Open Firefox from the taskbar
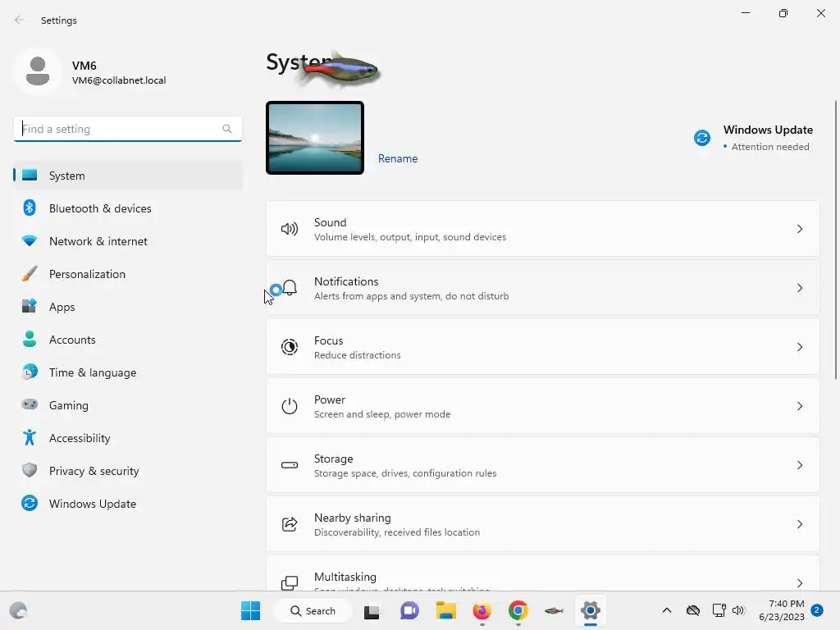The height and width of the screenshot is (630, 840). coord(482,610)
